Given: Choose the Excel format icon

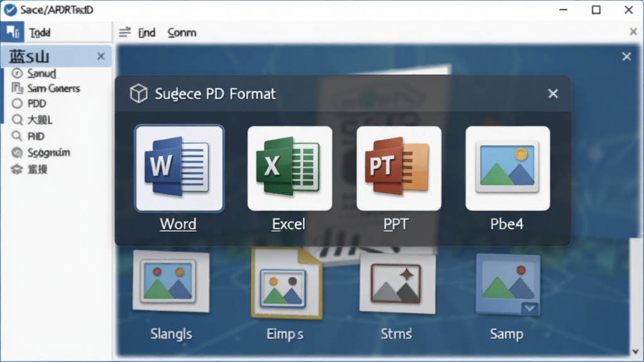Looking at the screenshot, I should pos(289,168).
